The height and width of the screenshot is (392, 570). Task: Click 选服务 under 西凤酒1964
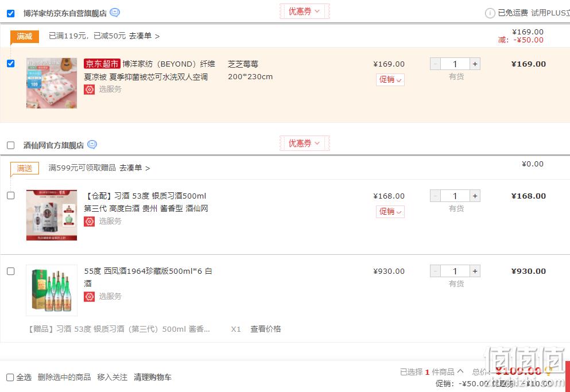tap(110, 296)
